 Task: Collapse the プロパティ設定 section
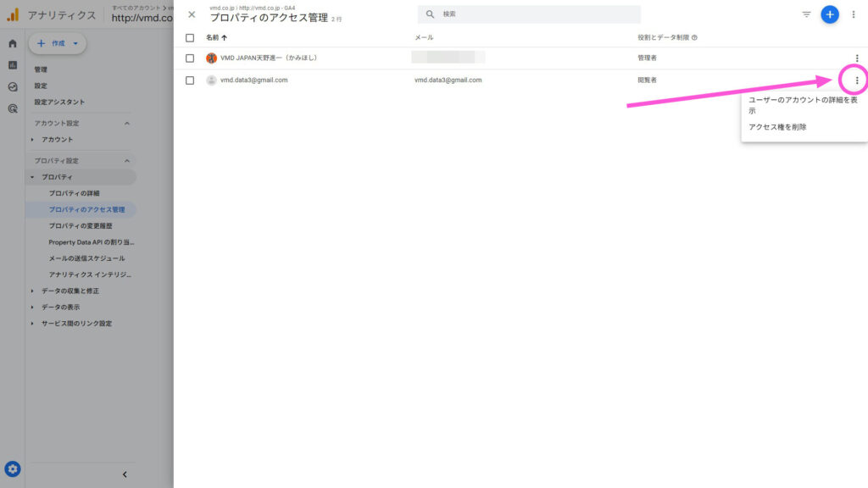pyautogui.click(x=129, y=160)
